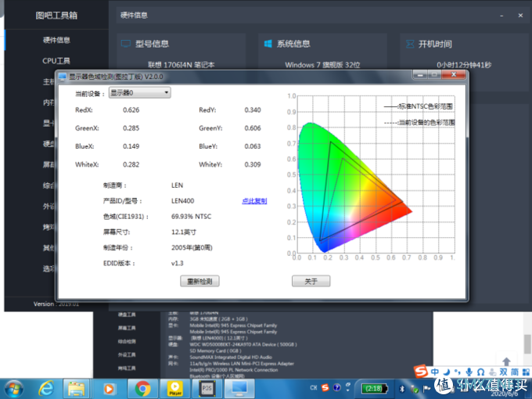Close the color gamut detection dialog

(x=456, y=77)
